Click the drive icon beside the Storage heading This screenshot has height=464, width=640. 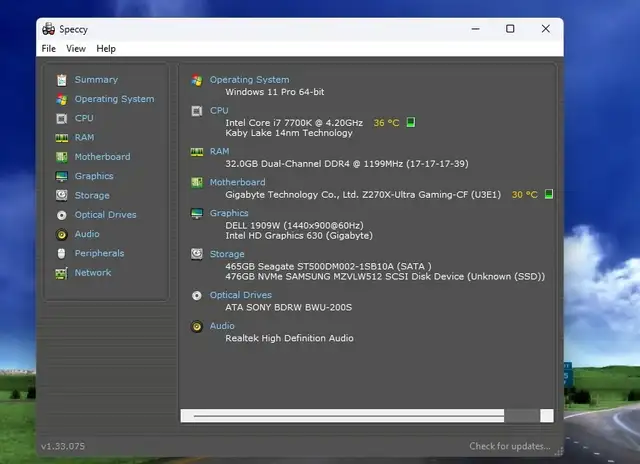[197, 254]
